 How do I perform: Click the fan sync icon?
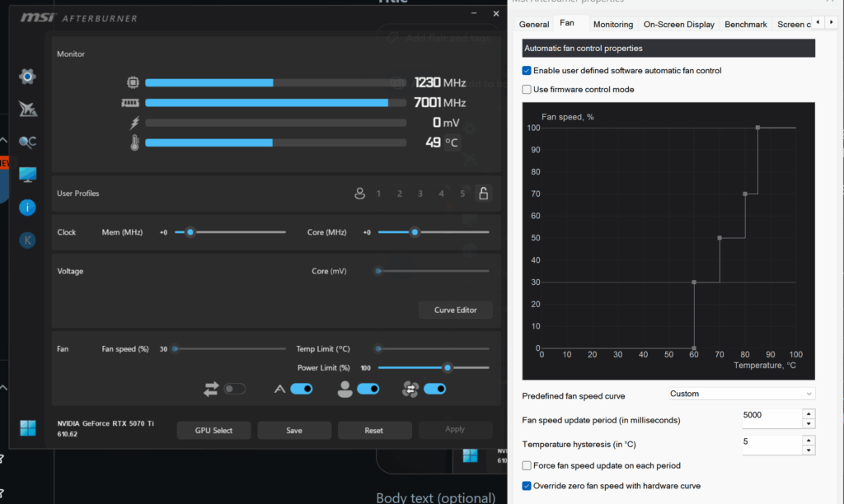tap(410, 389)
